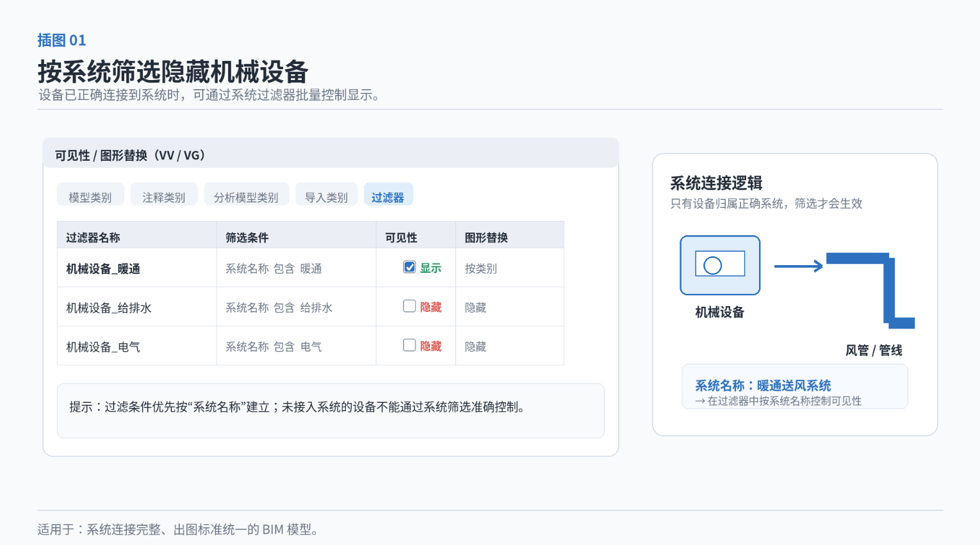This screenshot has height=545, width=980.
Task: Click the 可见性 column header
Action: 416,235
